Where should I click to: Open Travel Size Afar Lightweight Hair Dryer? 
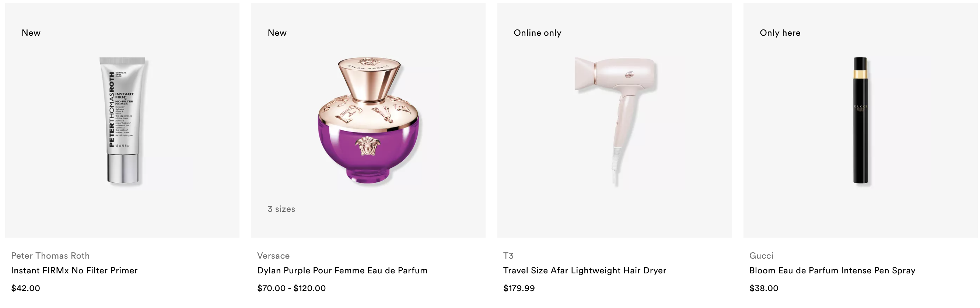tap(584, 270)
